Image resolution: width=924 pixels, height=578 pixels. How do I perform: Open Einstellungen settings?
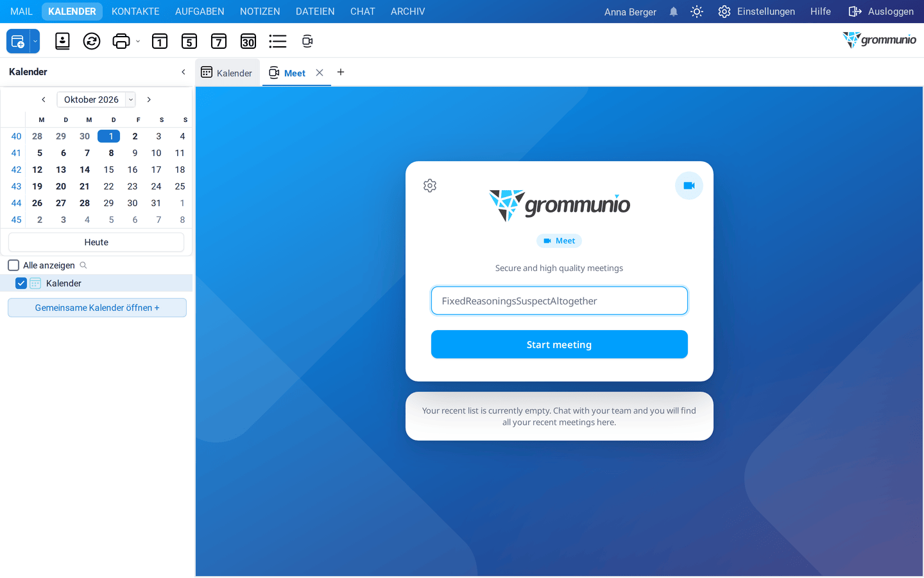[x=757, y=12]
